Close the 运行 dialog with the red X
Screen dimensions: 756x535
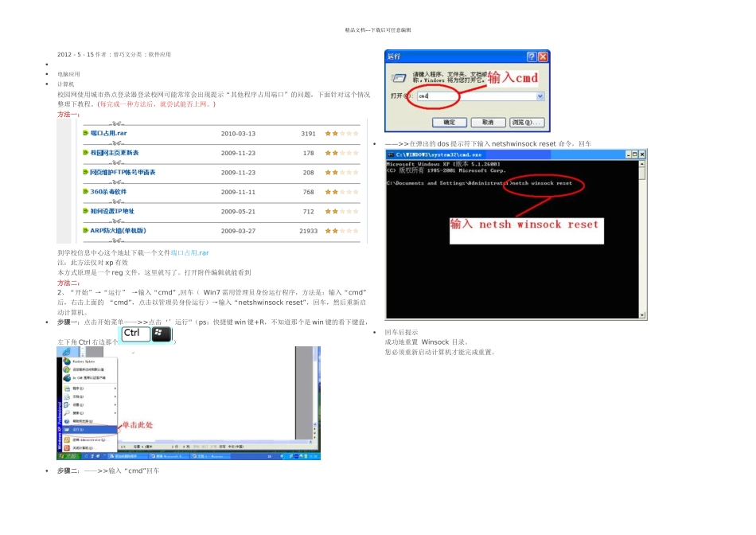pyautogui.click(x=543, y=57)
